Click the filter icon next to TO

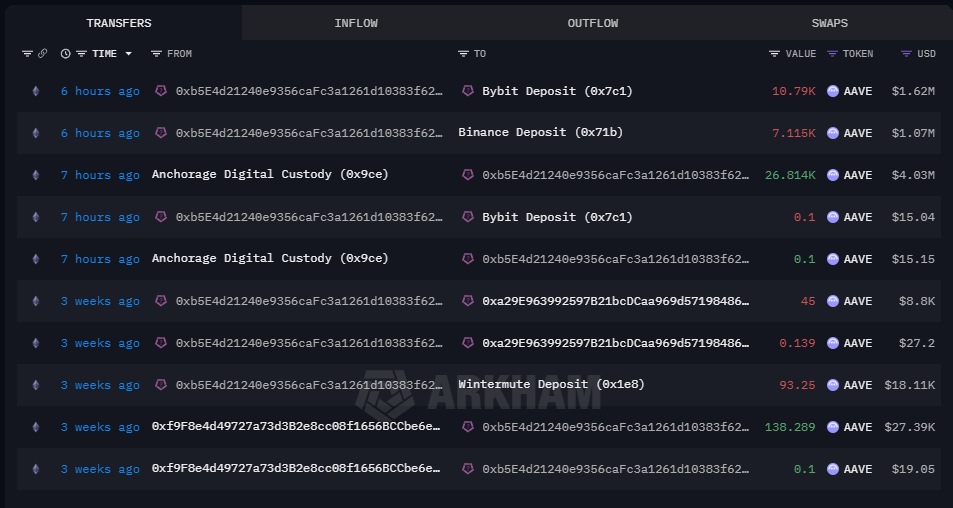coord(463,54)
